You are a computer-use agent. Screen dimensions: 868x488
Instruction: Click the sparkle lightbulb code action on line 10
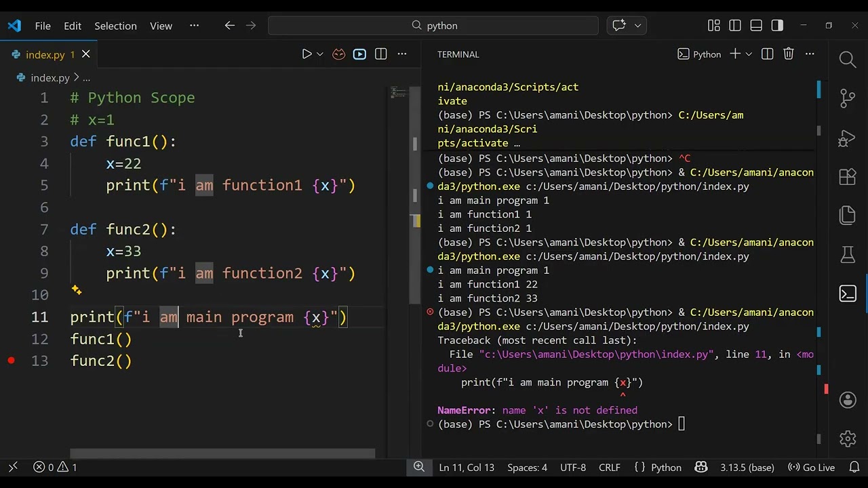77,290
